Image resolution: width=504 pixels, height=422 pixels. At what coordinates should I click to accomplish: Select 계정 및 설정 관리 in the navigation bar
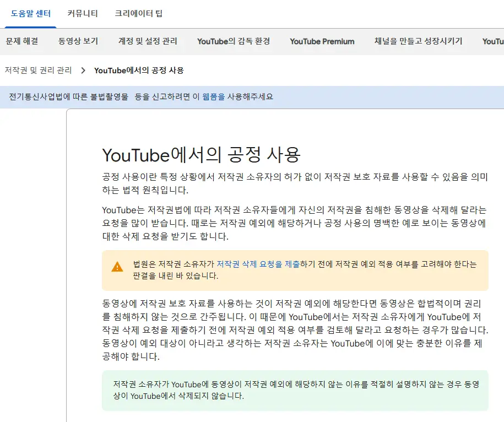[x=147, y=41]
